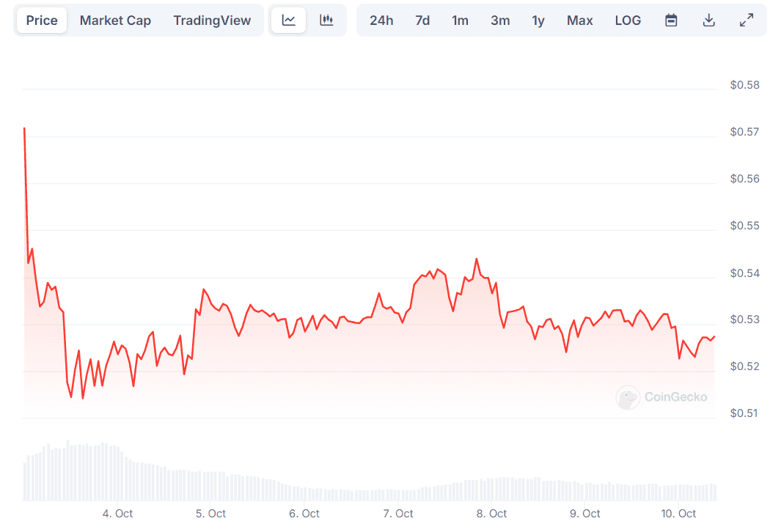The height and width of the screenshot is (532, 781).
Task: Set time range to 1m
Action: (460, 21)
